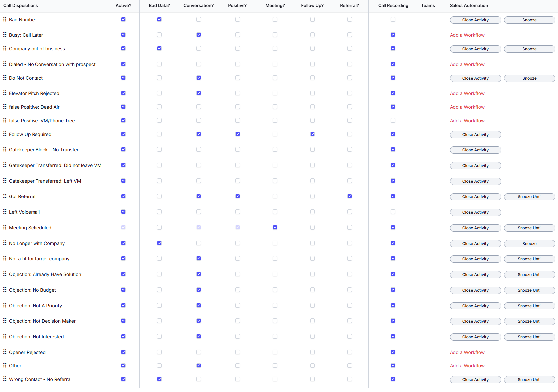Grab the drag handle for Busy: Call Later
The width and height of the screenshot is (558, 392).
tap(5, 35)
